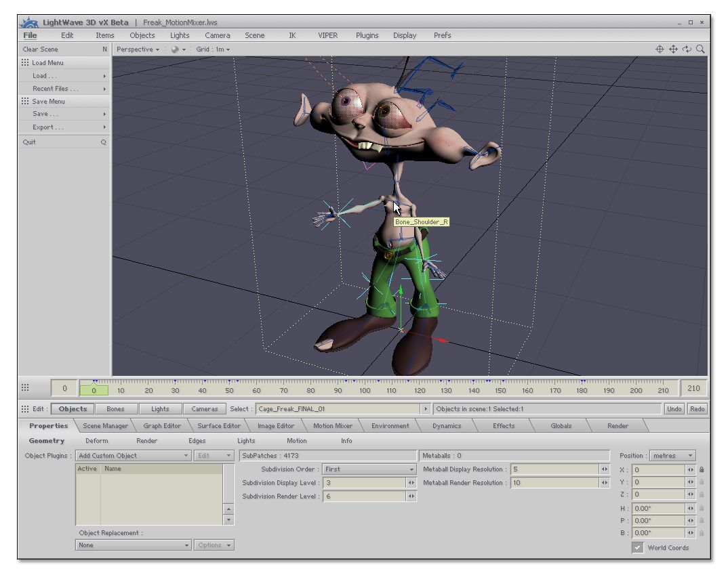Click the Subdivision Display Level field

(365, 482)
